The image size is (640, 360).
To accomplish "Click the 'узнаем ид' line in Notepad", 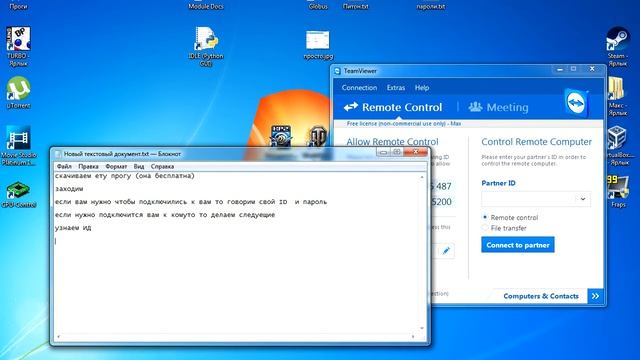I will pos(73,228).
